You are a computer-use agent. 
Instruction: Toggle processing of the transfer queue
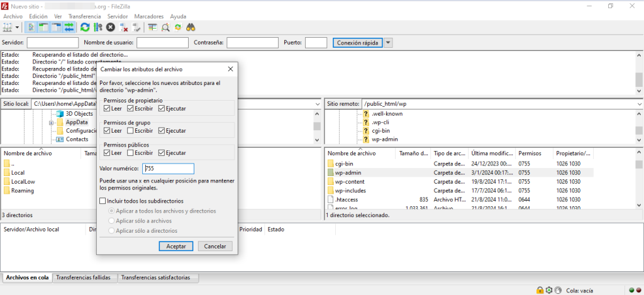click(97, 28)
